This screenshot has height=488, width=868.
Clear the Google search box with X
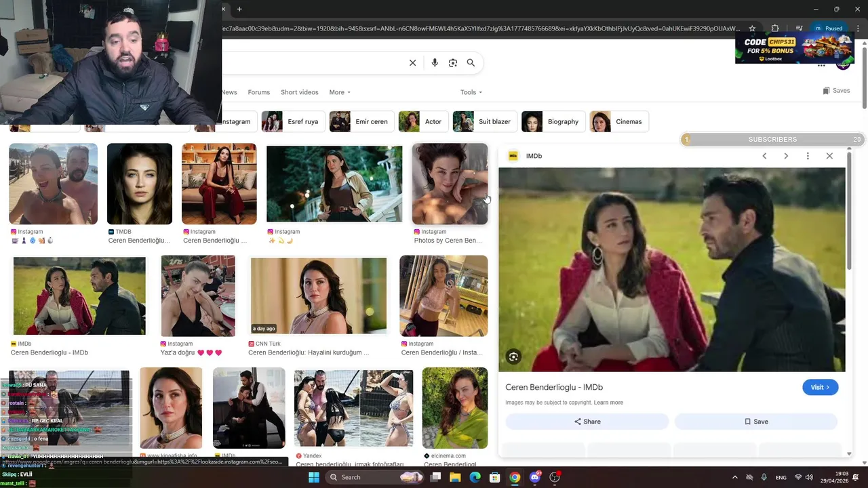[412, 63]
